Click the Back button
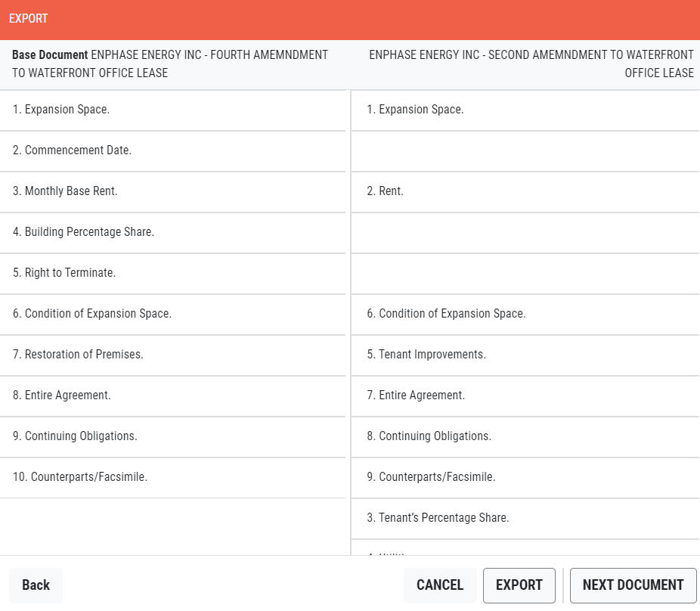 point(36,585)
